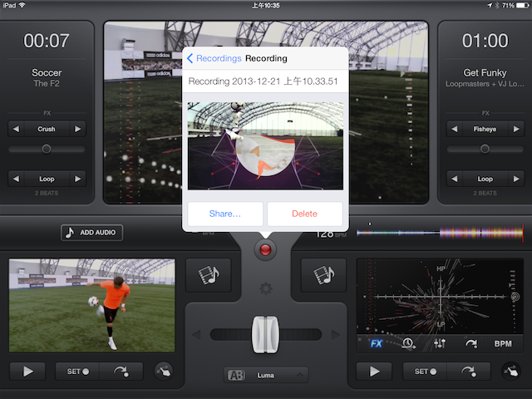Open the settings gear below record
The image size is (532, 399).
click(x=266, y=289)
